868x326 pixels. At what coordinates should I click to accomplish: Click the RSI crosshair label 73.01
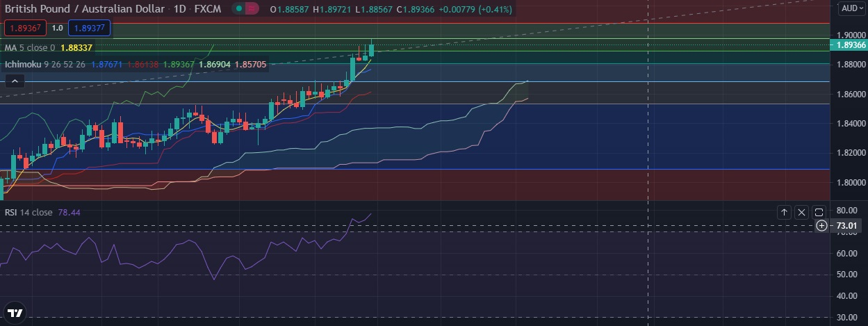[x=846, y=225]
